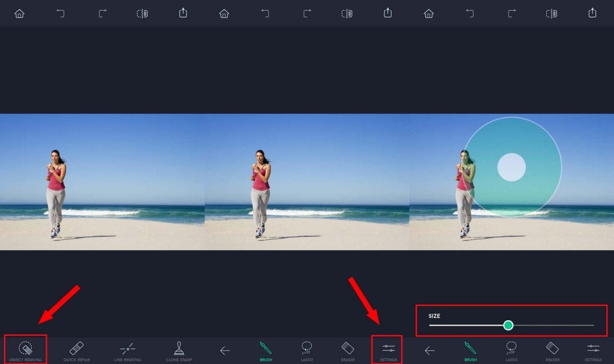This screenshot has height=364, width=614.
Task: Undo last action in middle screen
Action: [x=265, y=14]
